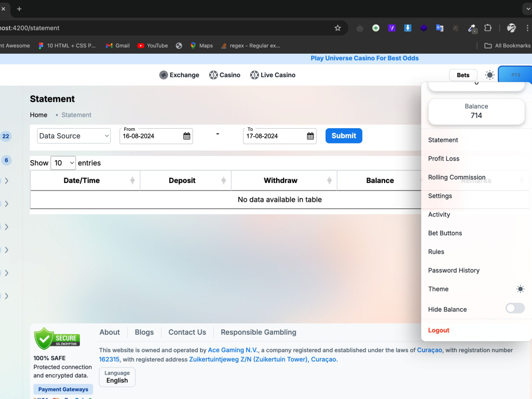Click the blue download arrow extension icon
This screenshot has height=399, width=532.
click(x=408, y=28)
